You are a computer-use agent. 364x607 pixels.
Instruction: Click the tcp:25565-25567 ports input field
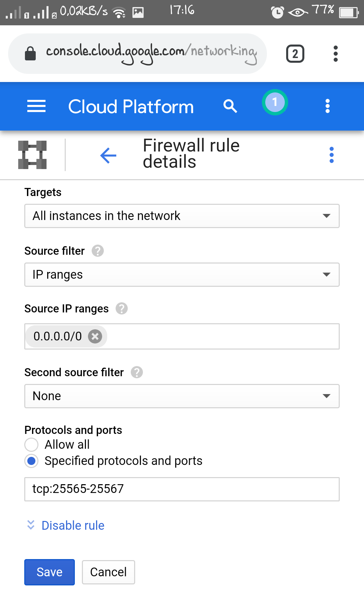point(182,489)
